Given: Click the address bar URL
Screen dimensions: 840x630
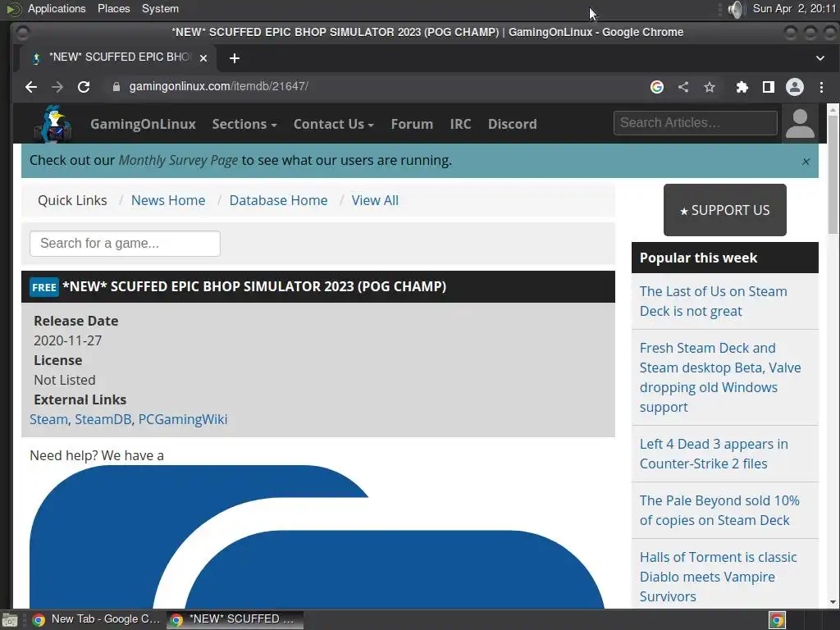Looking at the screenshot, I should pos(218,86).
